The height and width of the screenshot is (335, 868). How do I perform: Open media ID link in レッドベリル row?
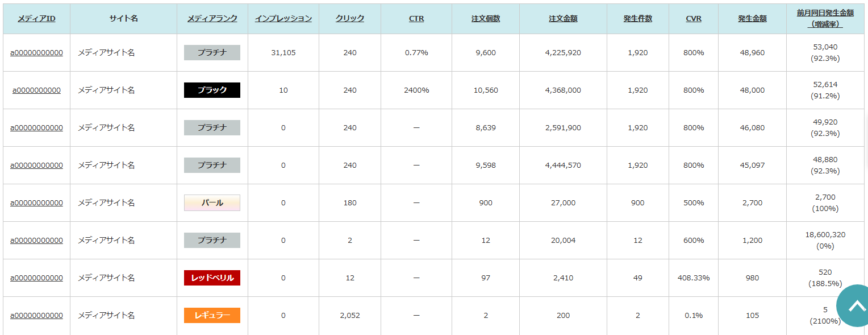point(36,278)
